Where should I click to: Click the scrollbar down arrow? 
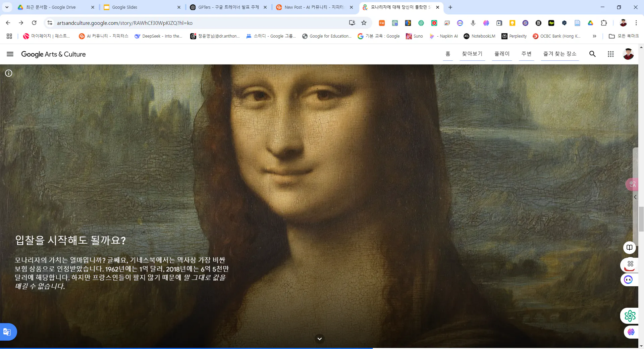pos(641,346)
